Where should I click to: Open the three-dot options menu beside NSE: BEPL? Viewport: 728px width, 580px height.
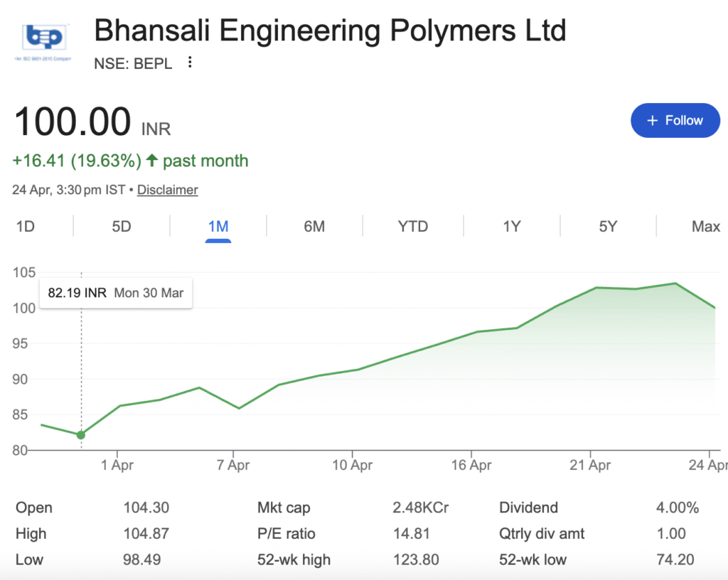coord(190,63)
